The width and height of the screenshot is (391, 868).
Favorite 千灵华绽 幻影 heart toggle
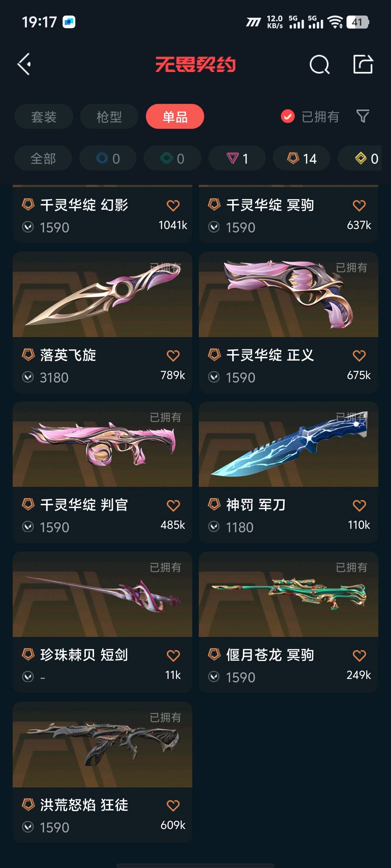(x=173, y=205)
